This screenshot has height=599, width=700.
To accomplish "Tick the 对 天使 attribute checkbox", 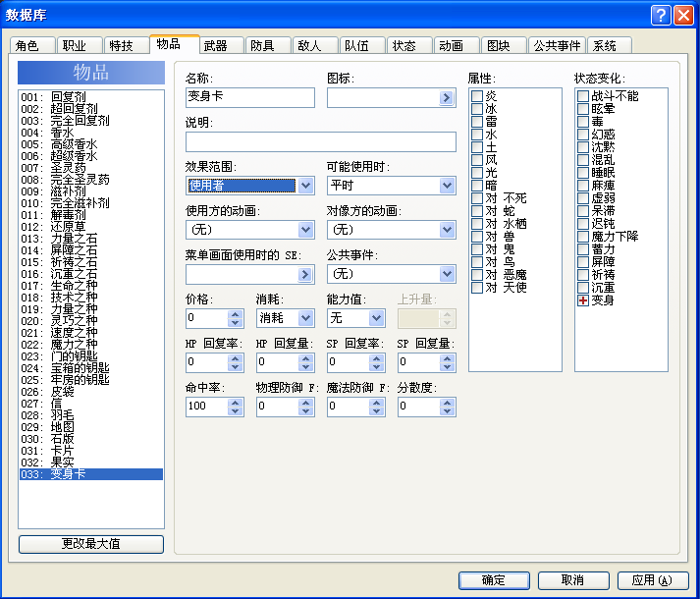I will [x=477, y=287].
